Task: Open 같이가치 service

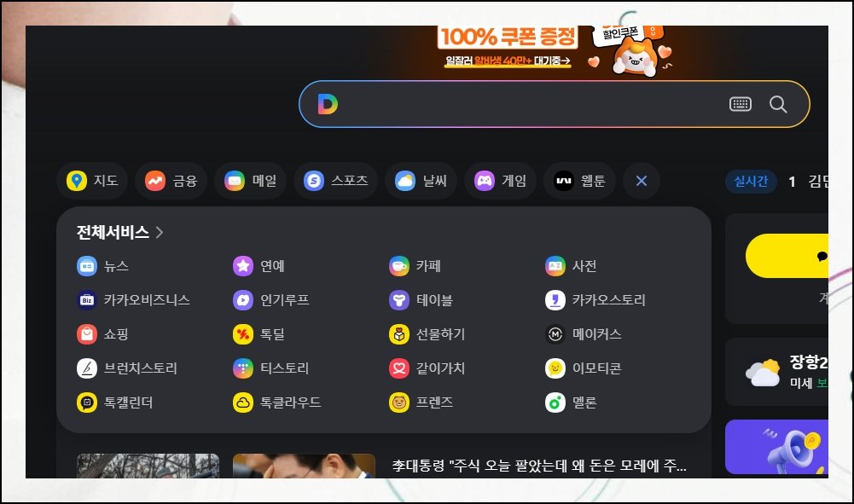Action: tap(427, 368)
